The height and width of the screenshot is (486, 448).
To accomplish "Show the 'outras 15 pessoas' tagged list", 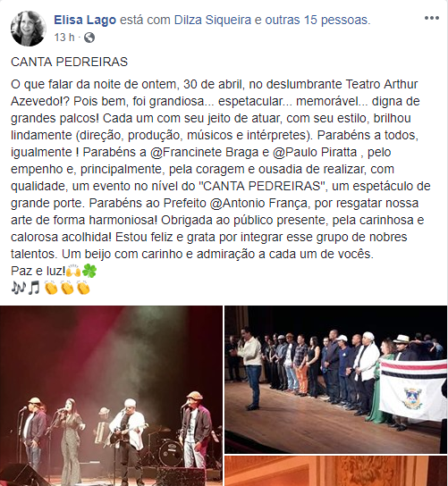I will pos(317,21).
